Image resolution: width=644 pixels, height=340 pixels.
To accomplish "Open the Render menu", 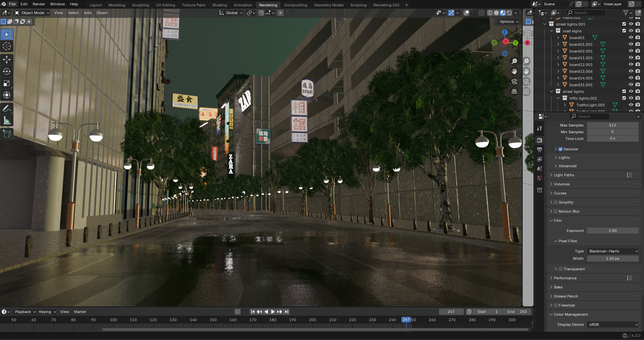I will coord(39,4).
